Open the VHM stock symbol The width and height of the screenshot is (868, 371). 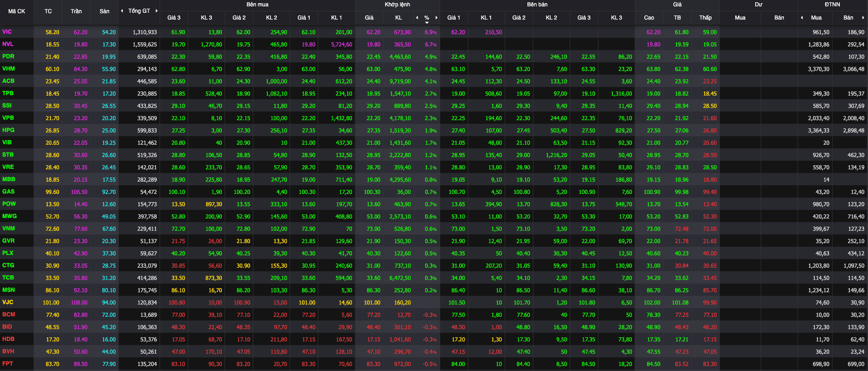[9, 69]
